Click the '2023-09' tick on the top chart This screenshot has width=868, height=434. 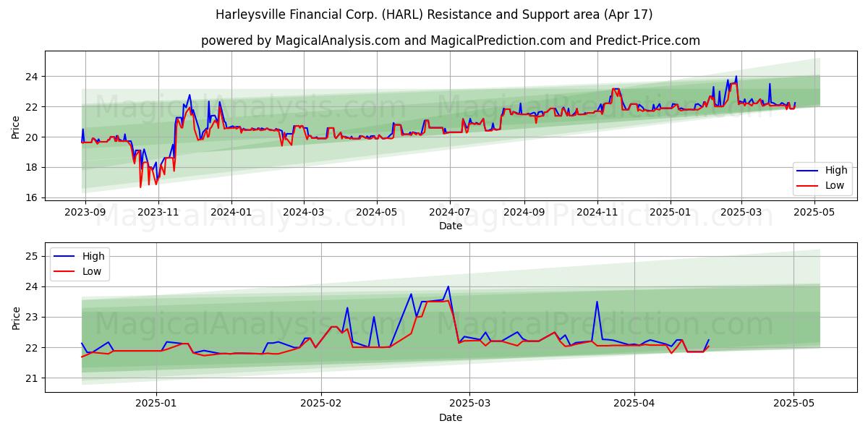point(85,213)
